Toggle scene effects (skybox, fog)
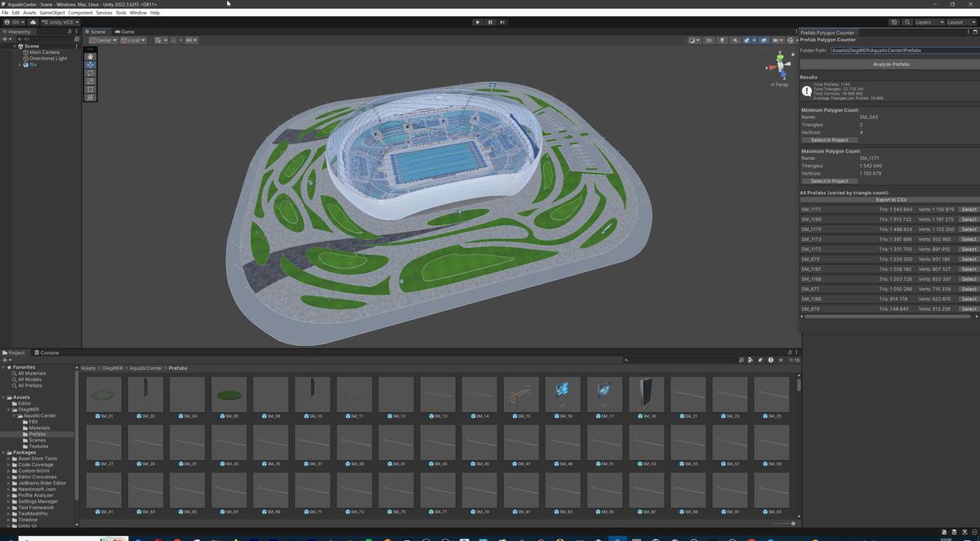Viewport: 980px width, 541px height. 746,40
